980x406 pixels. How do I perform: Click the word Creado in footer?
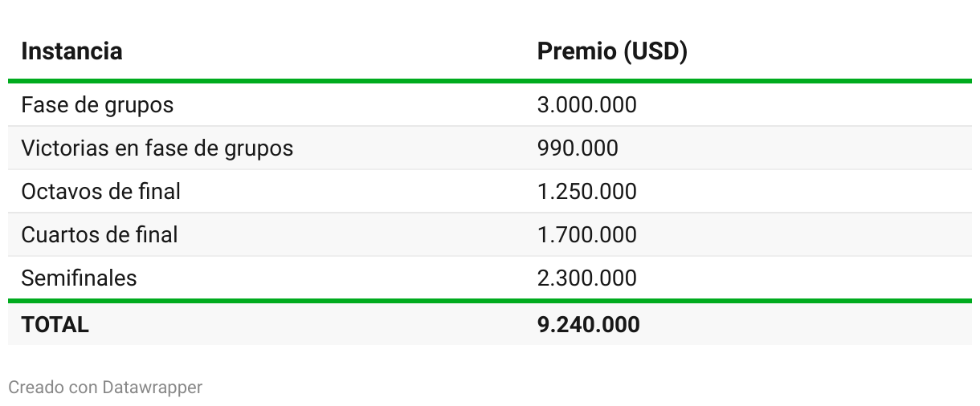(35, 388)
